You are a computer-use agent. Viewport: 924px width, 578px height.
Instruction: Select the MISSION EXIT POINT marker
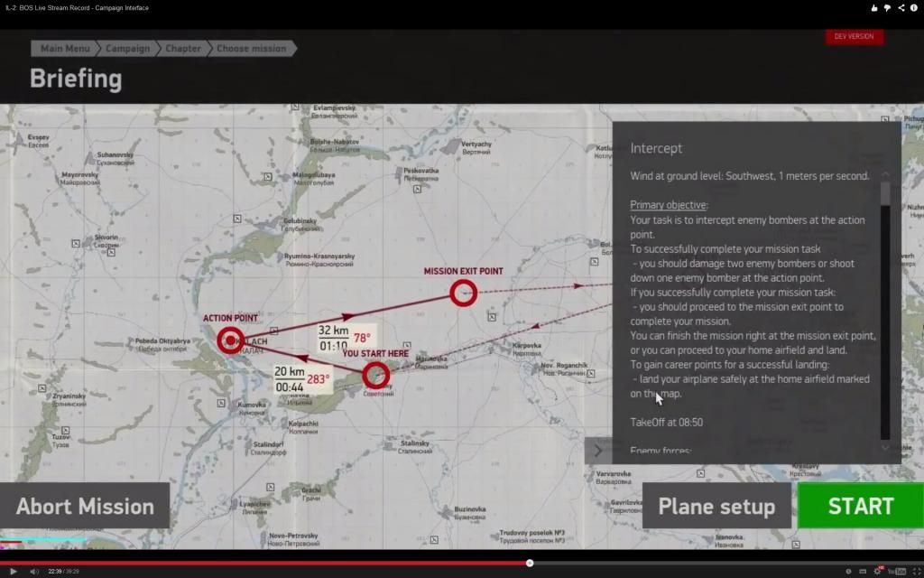coord(464,293)
